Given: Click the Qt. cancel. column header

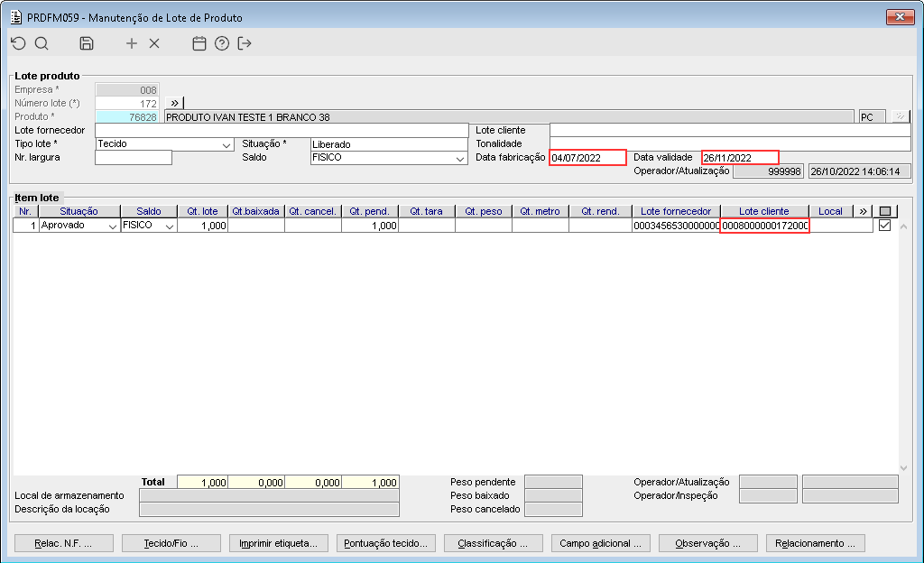Looking at the screenshot, I should click(x=313, y=211).
